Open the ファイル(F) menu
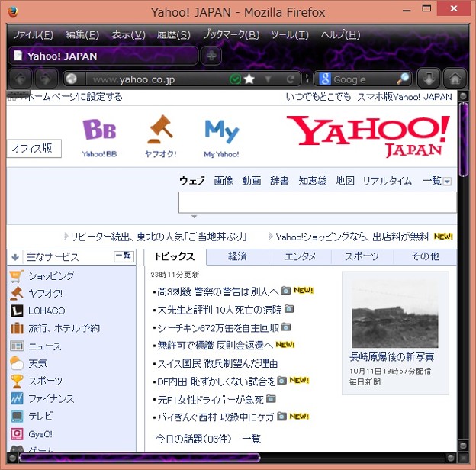The width and height of the screenshot is (476, 470). pos(33,34)
